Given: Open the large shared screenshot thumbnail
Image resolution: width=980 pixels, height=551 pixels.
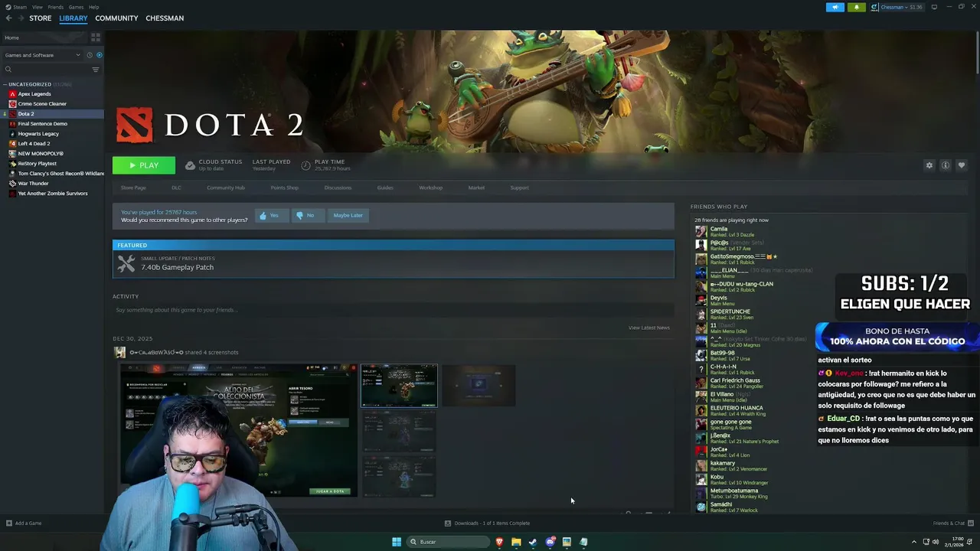Looking at the screenshot, I should pyautogui.click(x=239, y=430).
